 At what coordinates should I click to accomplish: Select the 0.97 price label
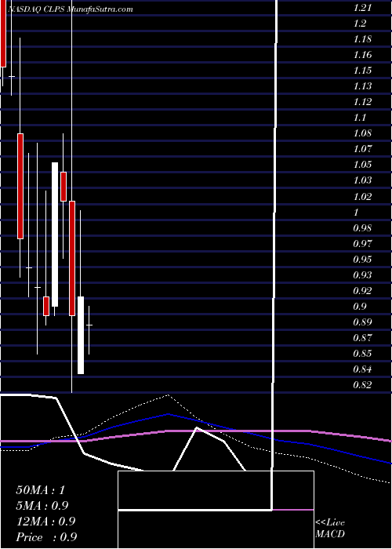pyautogui.click(x=362, y=244)
